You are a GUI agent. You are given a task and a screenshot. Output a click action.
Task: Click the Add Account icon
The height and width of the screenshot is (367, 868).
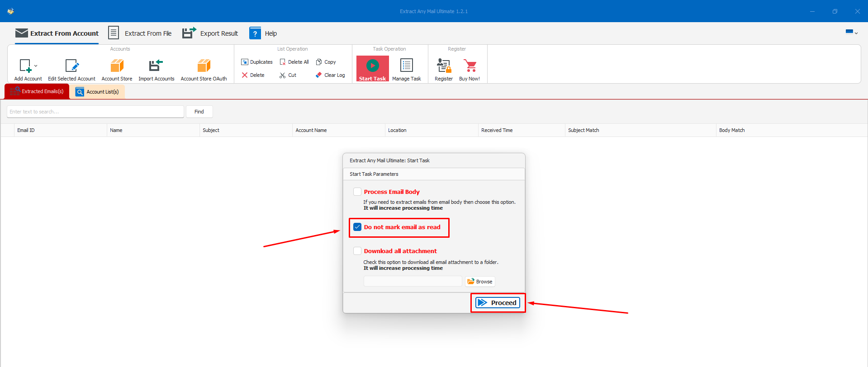25,66
